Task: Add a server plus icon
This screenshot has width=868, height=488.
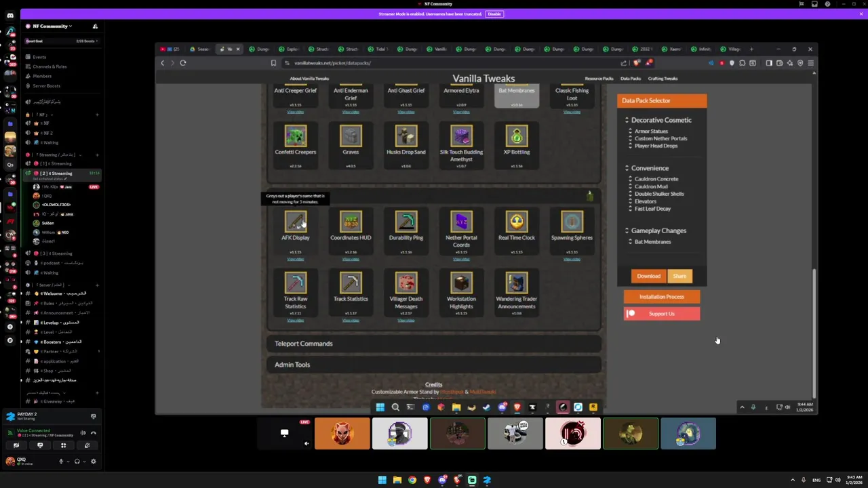Action: (9, 327)
